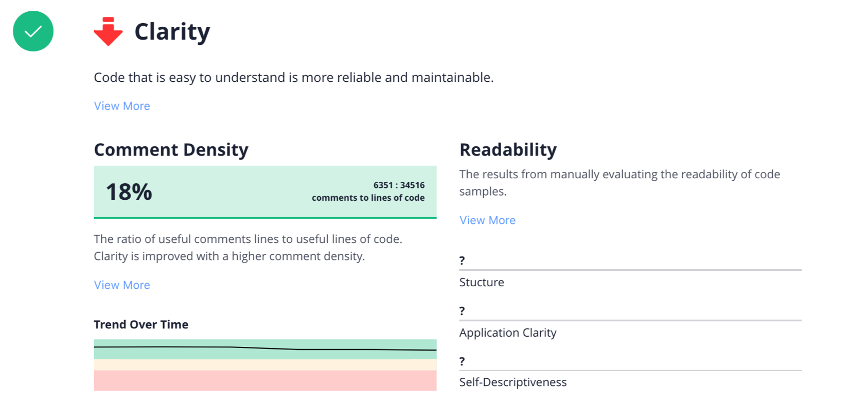This screenshot has height=419, width=868.
Task: Open View More in the Readability section
Action: click(487, 220)
